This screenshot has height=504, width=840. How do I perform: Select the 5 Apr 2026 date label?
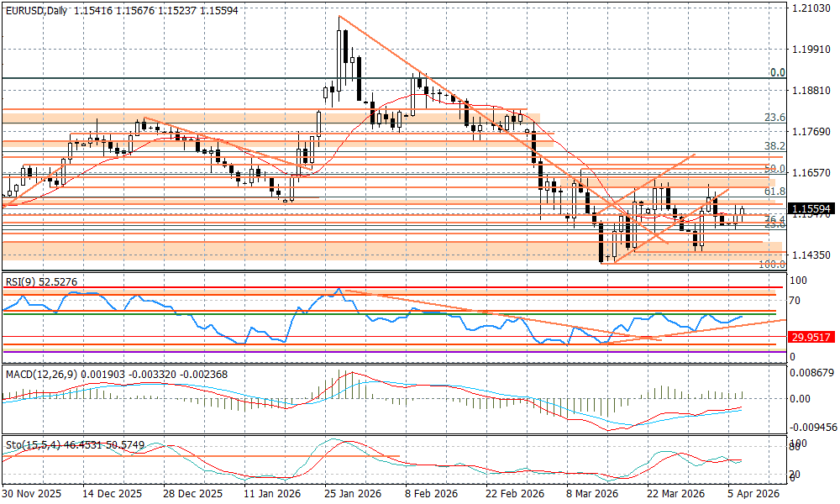pos(751,494)
